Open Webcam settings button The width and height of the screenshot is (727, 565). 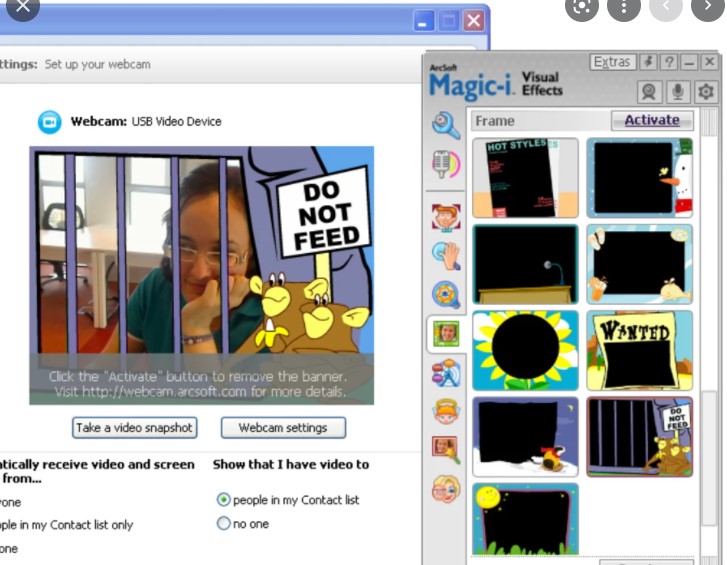283,427
